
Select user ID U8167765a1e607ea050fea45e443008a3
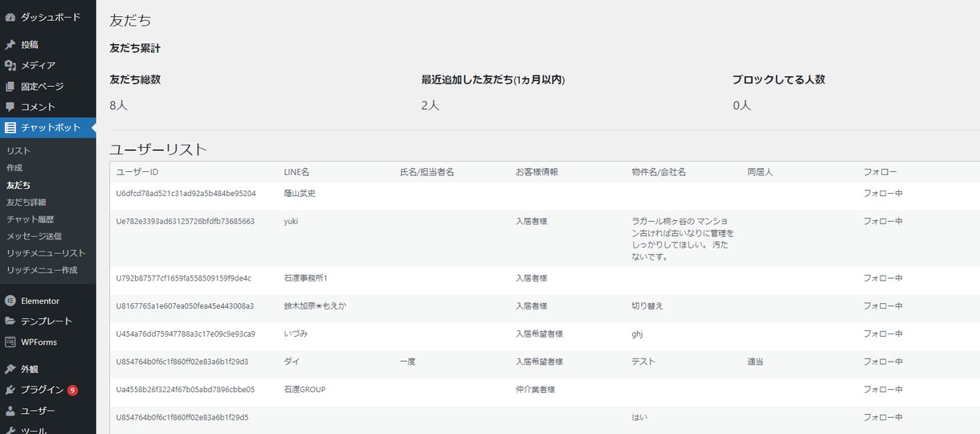tap(186, 306)
